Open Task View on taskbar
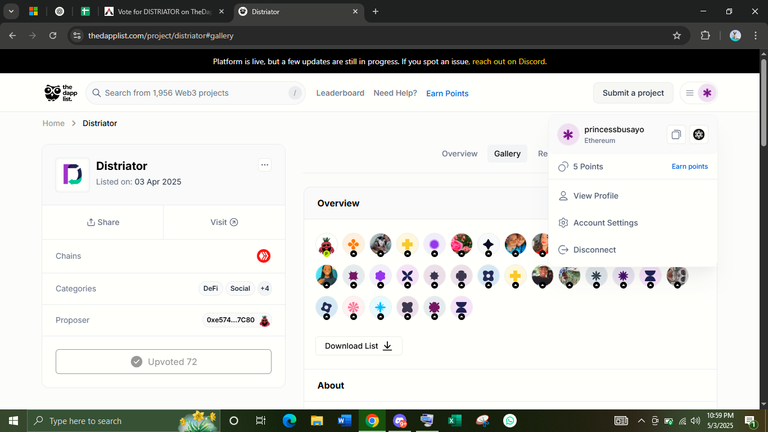The image size is (768, 432). point(261,421)
